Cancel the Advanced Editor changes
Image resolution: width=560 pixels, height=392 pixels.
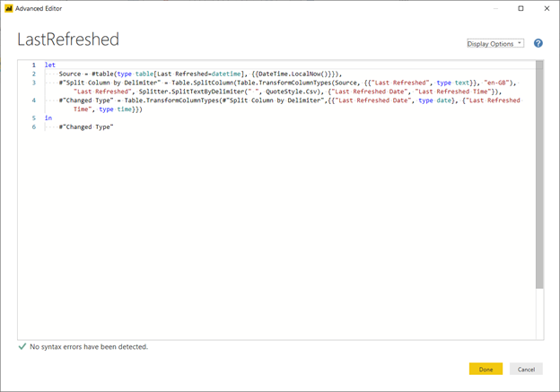point(526,369)
